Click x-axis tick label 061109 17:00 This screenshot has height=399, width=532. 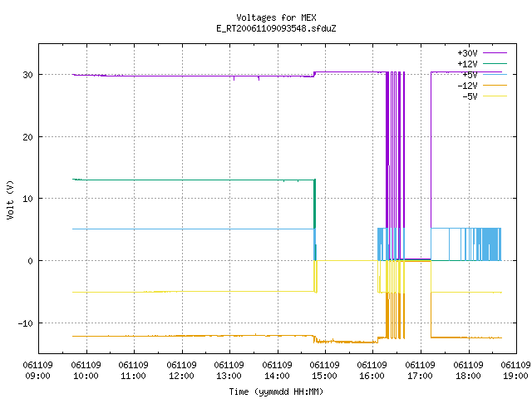pos(421,371)
